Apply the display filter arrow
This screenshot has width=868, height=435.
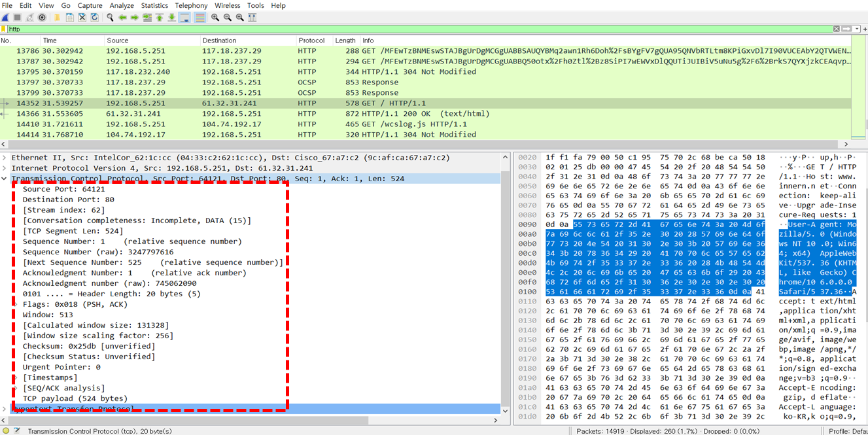(x=846, y=29)
